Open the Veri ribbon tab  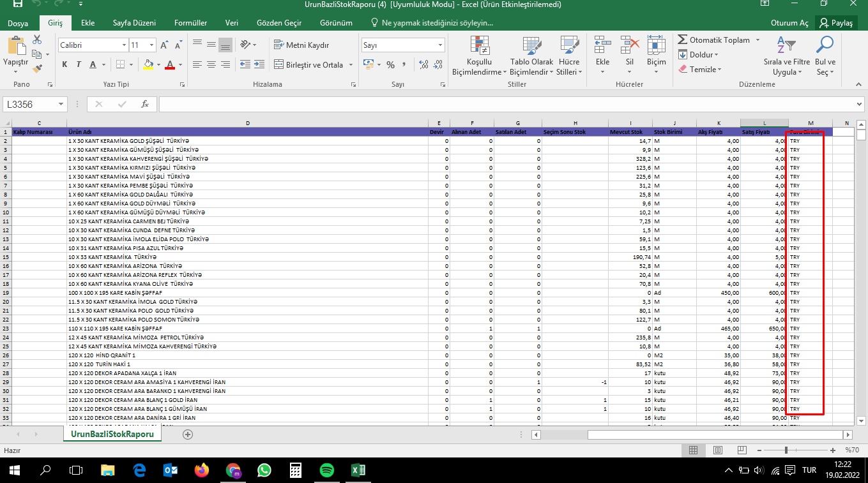[232, 23]
